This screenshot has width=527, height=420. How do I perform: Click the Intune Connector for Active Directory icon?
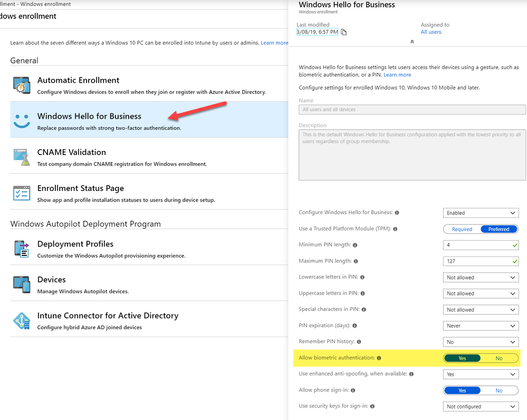(22, 320)
